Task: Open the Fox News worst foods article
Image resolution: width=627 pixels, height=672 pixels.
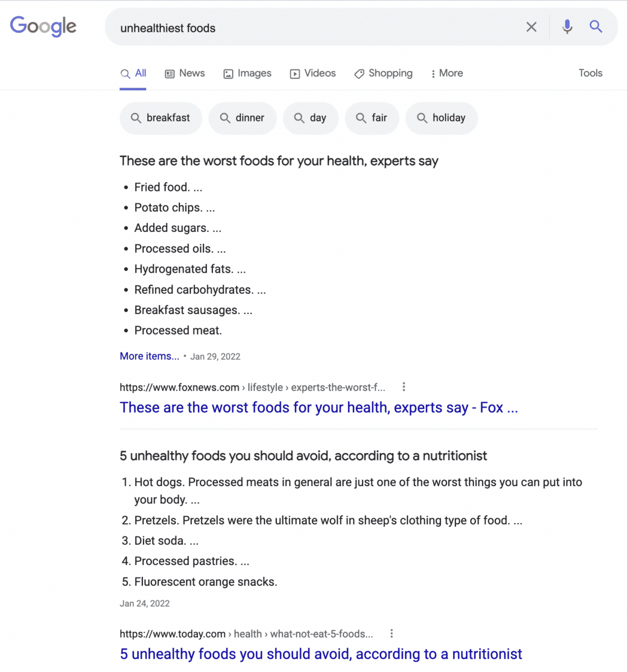Action: pos(318,408)
